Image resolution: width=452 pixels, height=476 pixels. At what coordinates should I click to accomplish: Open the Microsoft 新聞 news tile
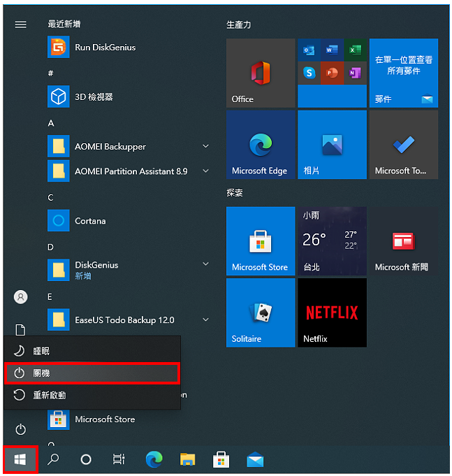(x=404, y=241)
